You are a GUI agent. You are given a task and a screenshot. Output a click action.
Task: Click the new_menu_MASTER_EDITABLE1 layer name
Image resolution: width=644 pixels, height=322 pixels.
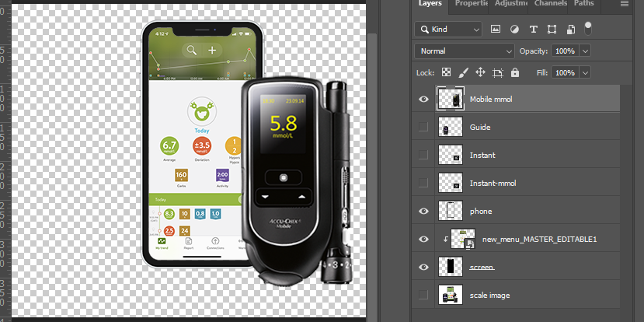[x=539, y=240]
